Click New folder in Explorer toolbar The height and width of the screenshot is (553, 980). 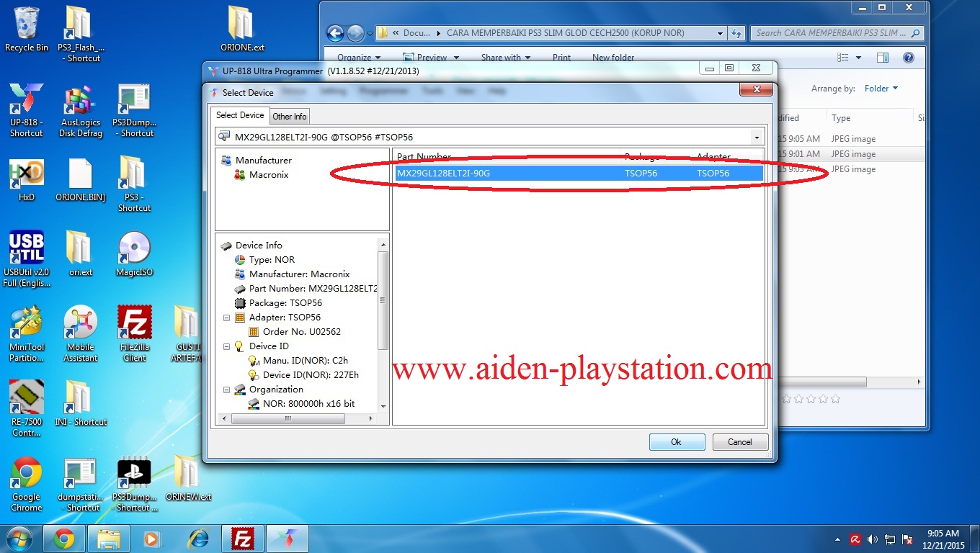point(613,58)
